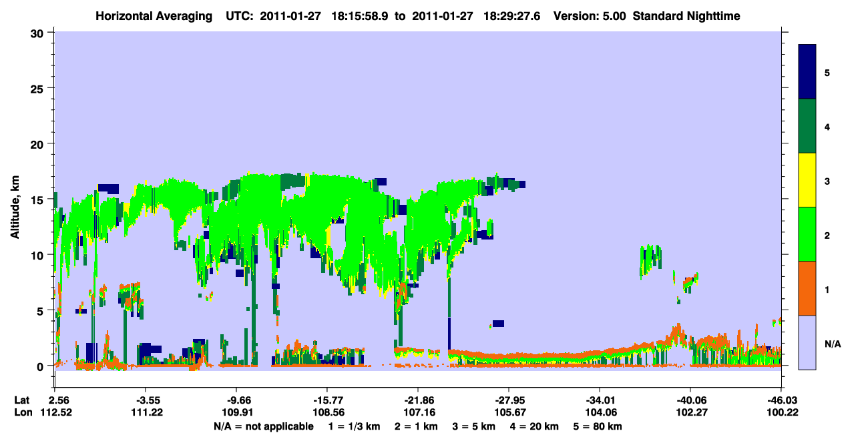Click the latitude value -27.95
Screen dimensions: 868x445
click(509, 400)
